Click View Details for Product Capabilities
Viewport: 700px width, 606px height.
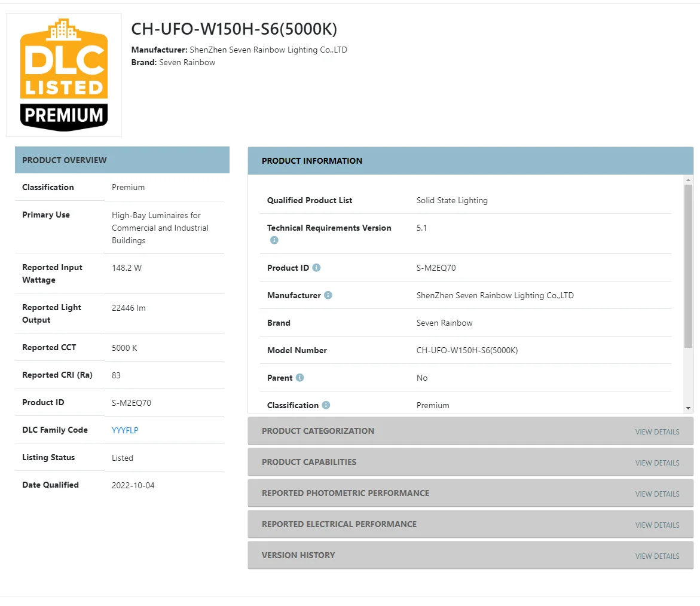657,463
